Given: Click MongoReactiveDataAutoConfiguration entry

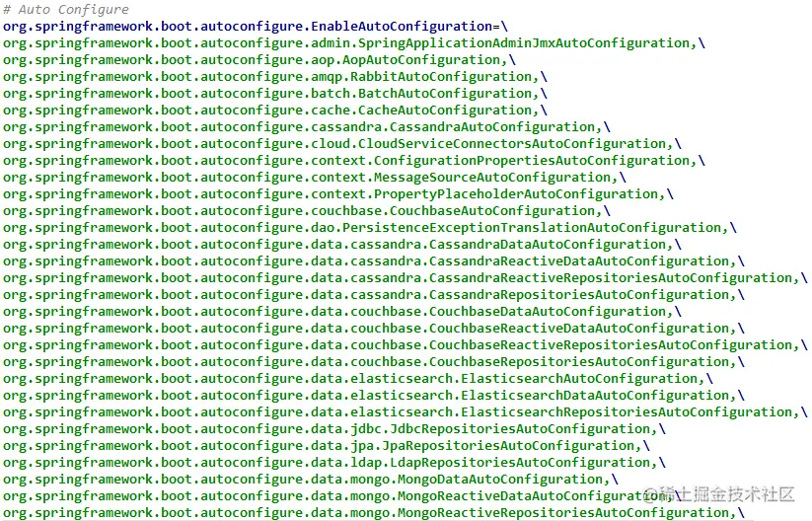Looking at the screenshot, I should [342, 496].
